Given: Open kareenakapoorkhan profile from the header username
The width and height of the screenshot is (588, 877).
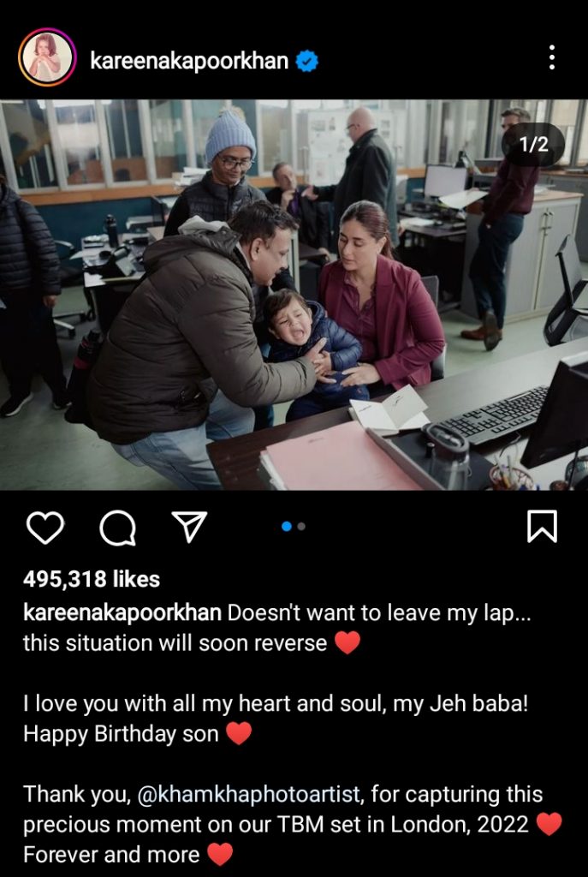Looking at the screenshot, I should [x=189, y=61].
